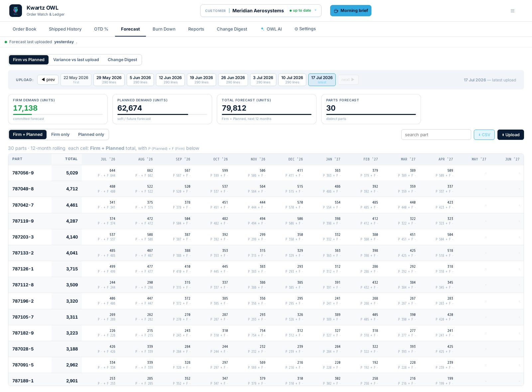Open Settings gear tab
Image resolution: width=532 pixels, height=392 pixels.
305,29
